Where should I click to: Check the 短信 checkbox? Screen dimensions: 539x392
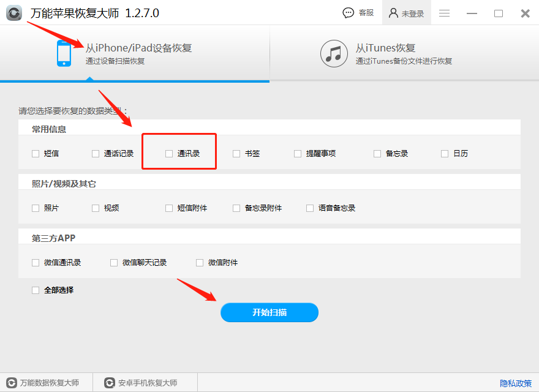click(36, 153)
